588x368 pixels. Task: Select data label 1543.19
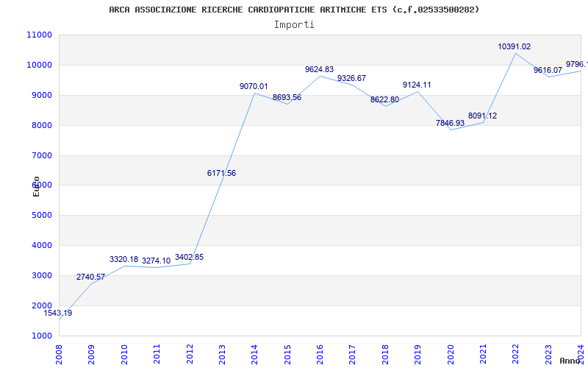coord(58,313)
